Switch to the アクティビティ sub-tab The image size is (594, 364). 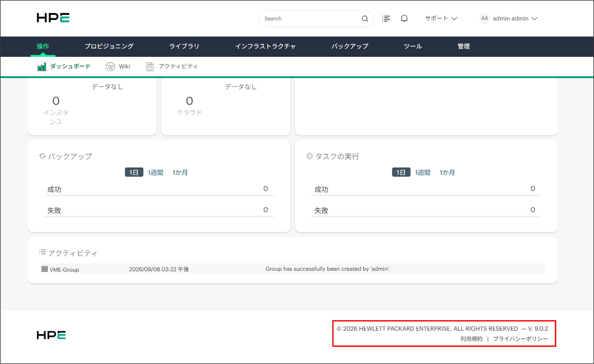point(172,67)
